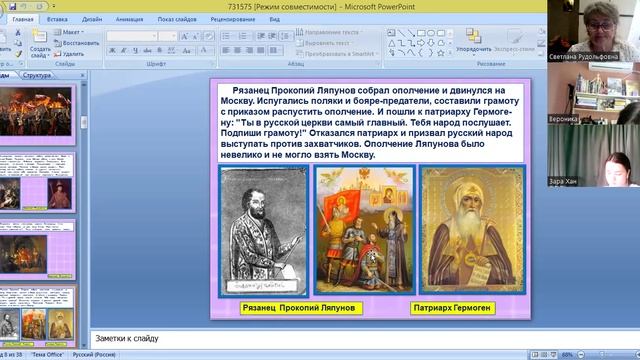Click Преобразовать в SmartArt button
640x360 pixels.
(337, 54)
